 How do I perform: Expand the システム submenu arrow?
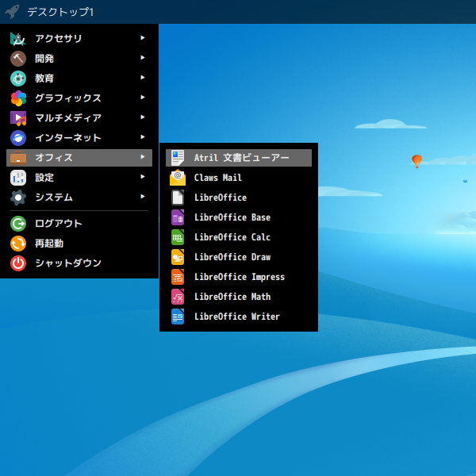(x=143, y=197)
